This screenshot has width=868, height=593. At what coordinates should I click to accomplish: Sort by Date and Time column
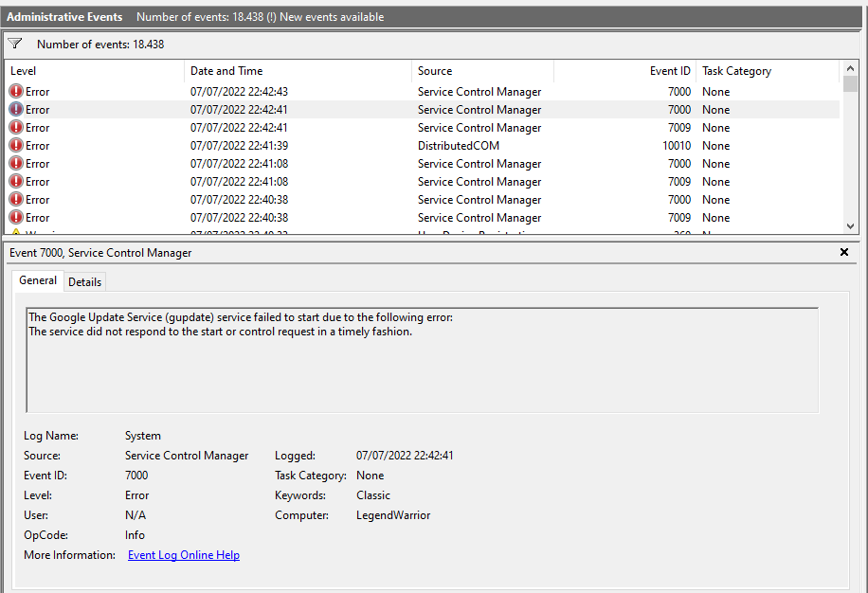[298, 71]
